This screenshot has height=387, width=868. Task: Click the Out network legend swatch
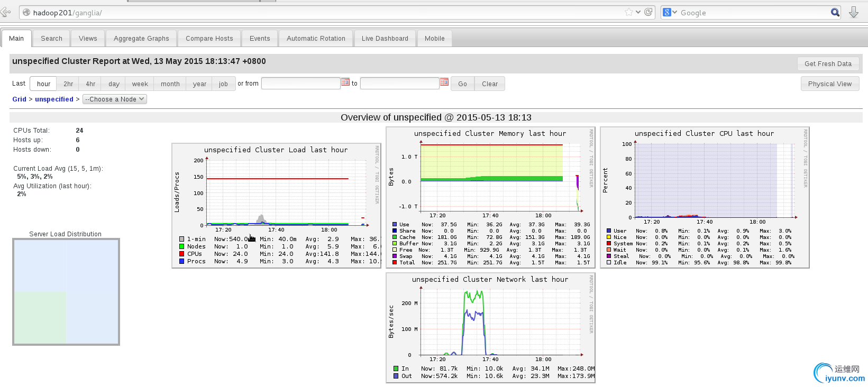tap(396, 376)
